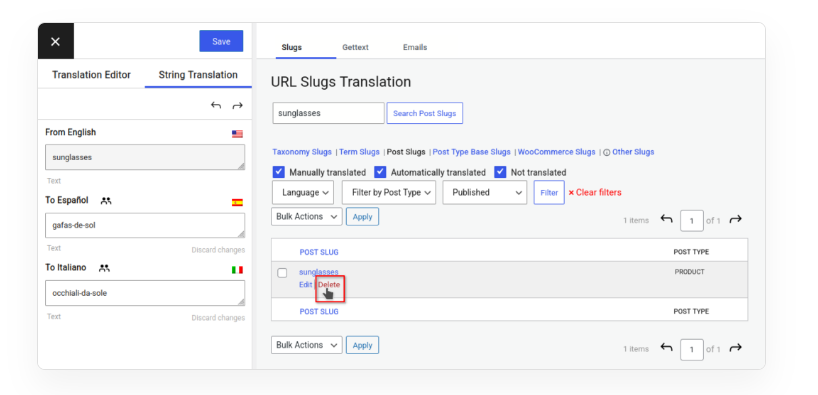
Task: Click the Spanish flag icon beside To Español
Action: [237, 202]
